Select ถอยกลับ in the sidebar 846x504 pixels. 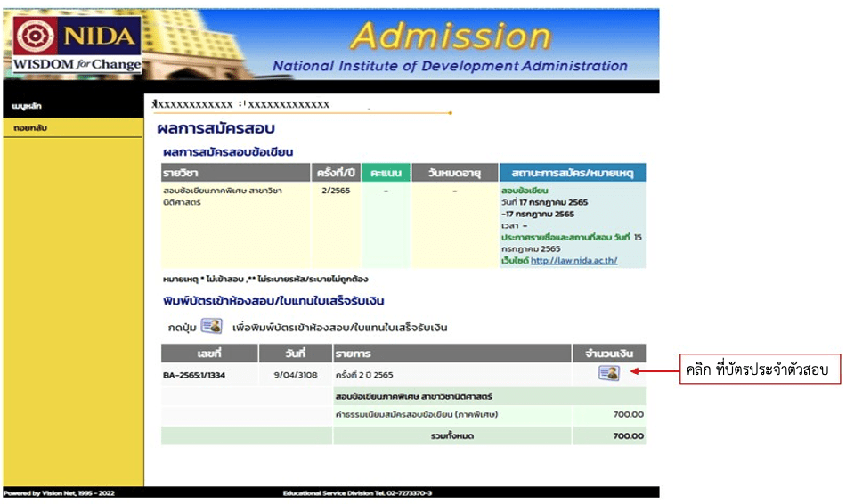tap(30, 128)
